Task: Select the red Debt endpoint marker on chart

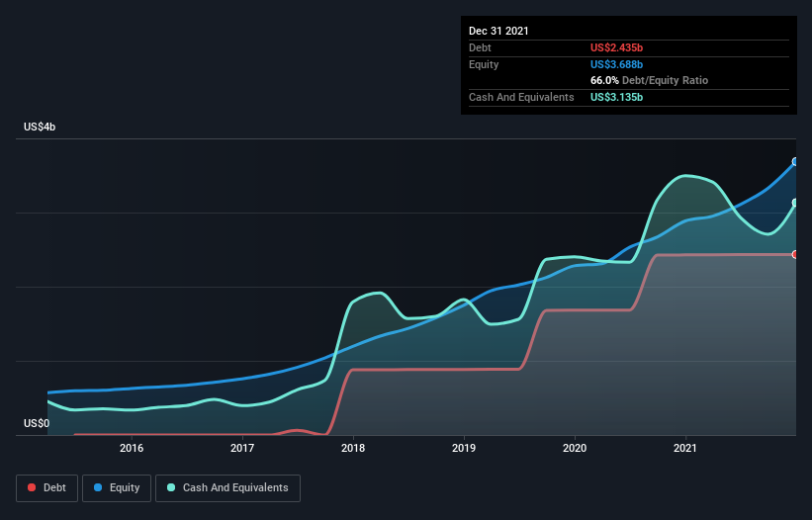Action: (x=795, y=255)
